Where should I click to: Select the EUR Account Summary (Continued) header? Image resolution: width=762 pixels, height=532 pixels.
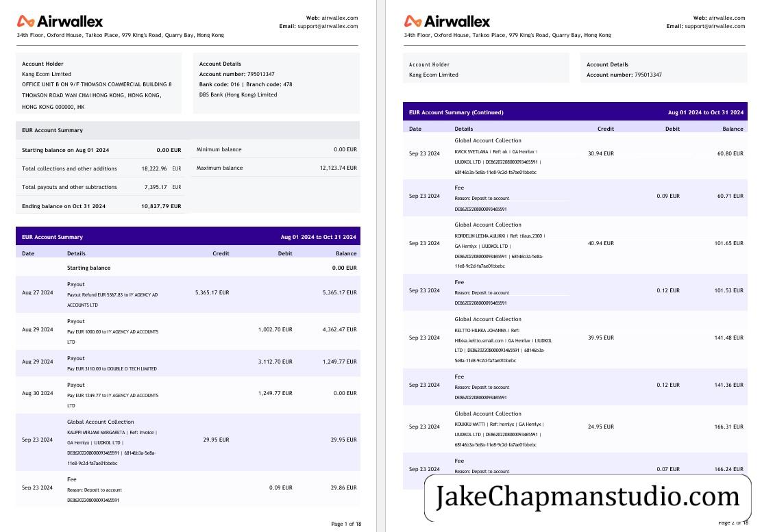575,112
